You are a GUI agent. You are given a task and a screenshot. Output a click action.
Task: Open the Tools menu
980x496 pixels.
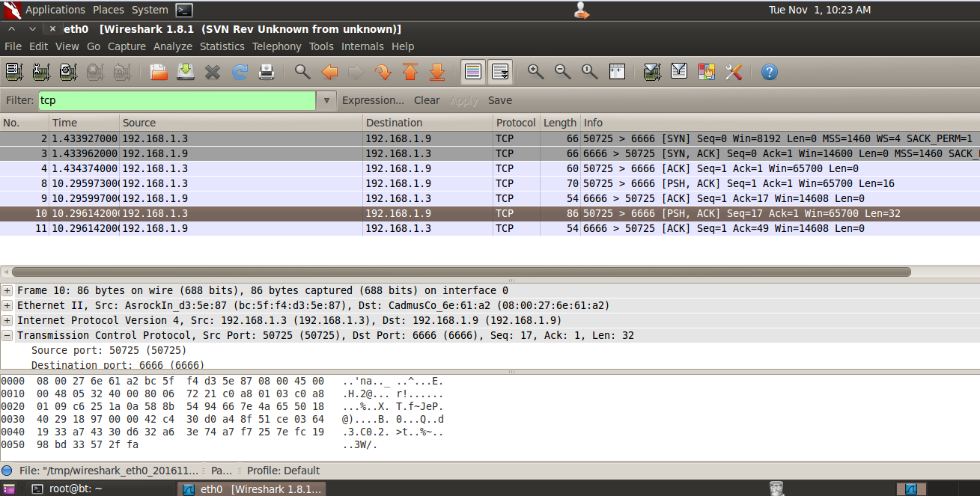click(x=321, y=46)
